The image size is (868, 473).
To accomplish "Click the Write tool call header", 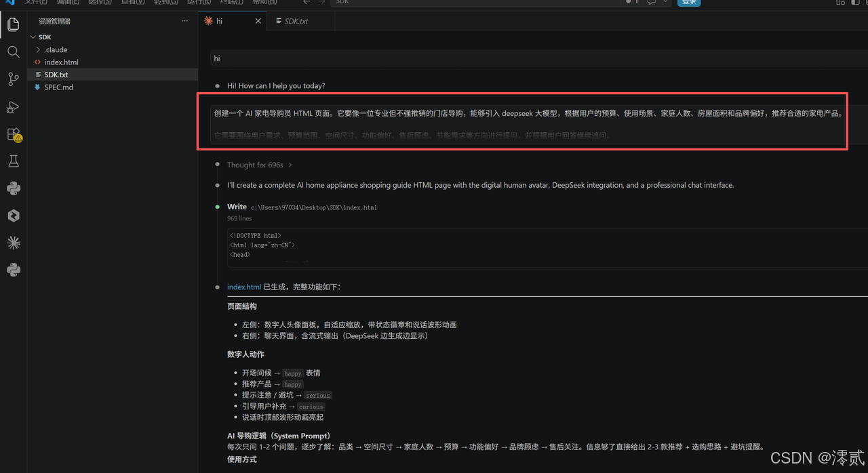I will point(237,207).
